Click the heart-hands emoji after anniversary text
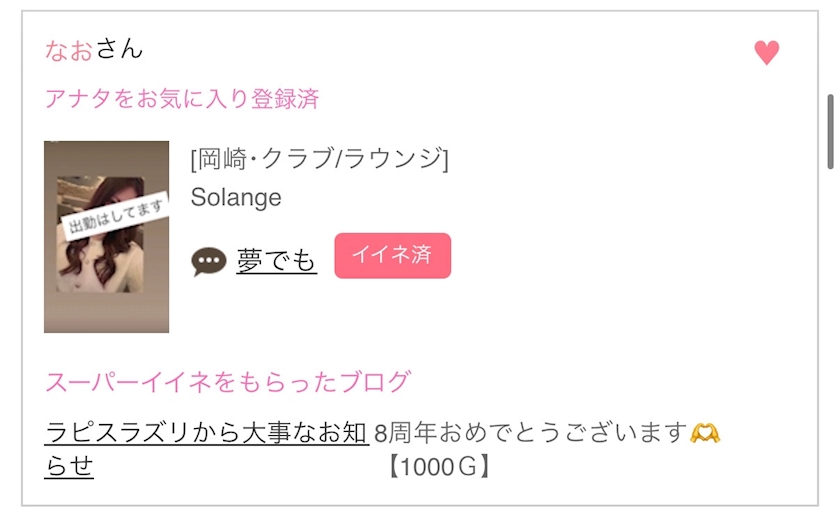The height and width of the screenshot is (522, 840). (705, 433)
